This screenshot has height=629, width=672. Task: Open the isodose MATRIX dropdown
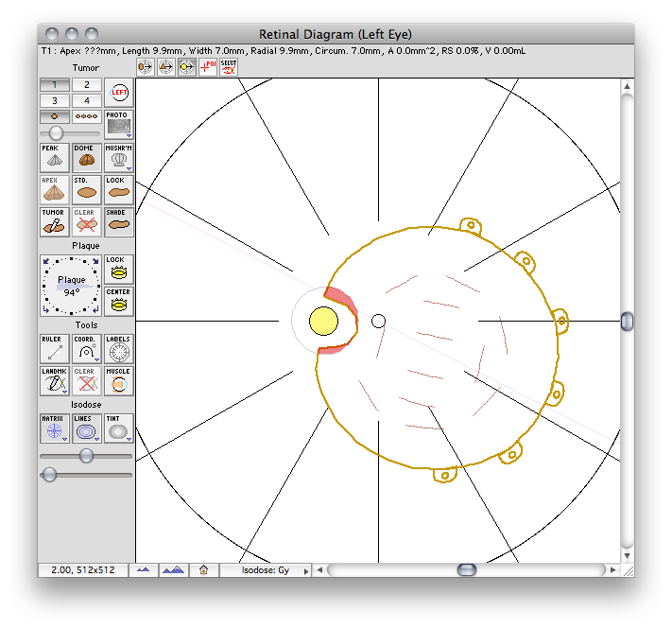[64, 439]
